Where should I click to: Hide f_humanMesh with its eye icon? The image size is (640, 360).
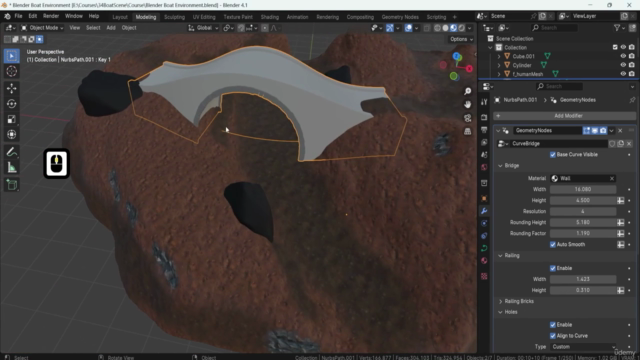point(623,74)
